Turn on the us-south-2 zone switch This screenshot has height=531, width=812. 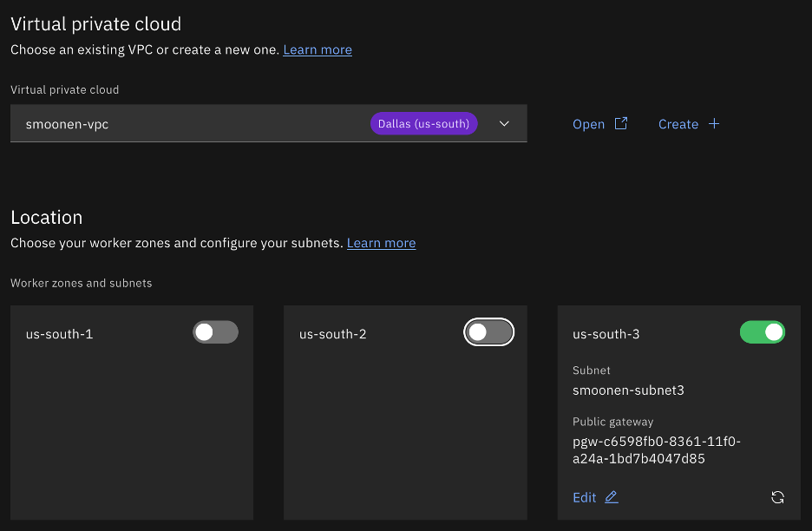[489, 332]
